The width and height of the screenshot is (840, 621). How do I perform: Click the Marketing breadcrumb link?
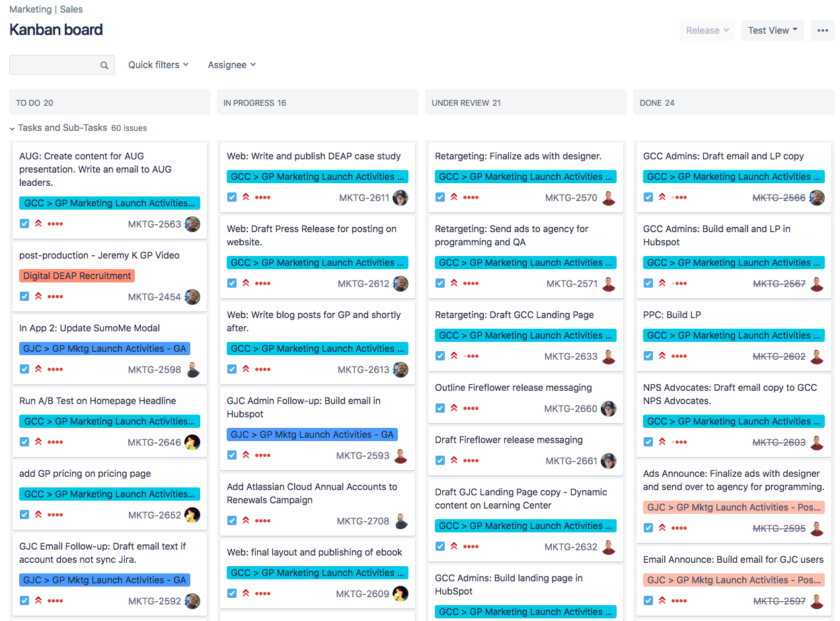32,9
